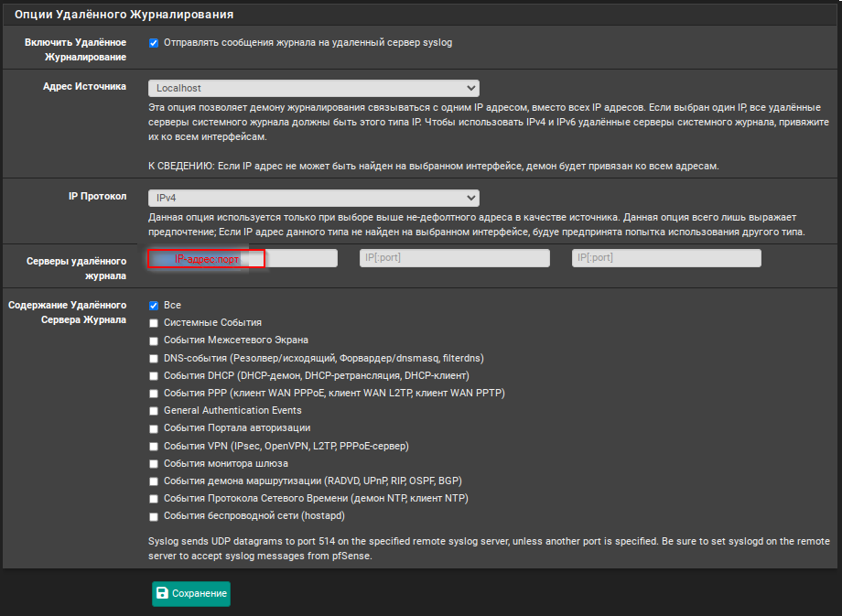This screenshot has height=616, width=842.
Task: Check События беспроводной сети (hostapd) box
Action: coord(154,516)
